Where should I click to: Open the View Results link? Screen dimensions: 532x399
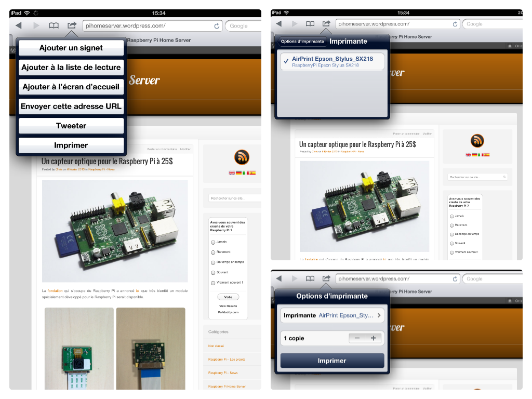click(x=229, y=306)
